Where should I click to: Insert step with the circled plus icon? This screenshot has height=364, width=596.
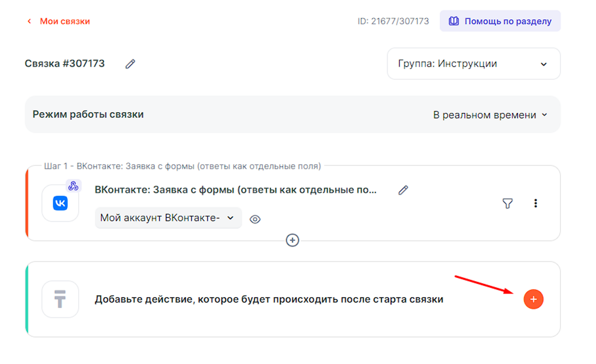(292, 240)
